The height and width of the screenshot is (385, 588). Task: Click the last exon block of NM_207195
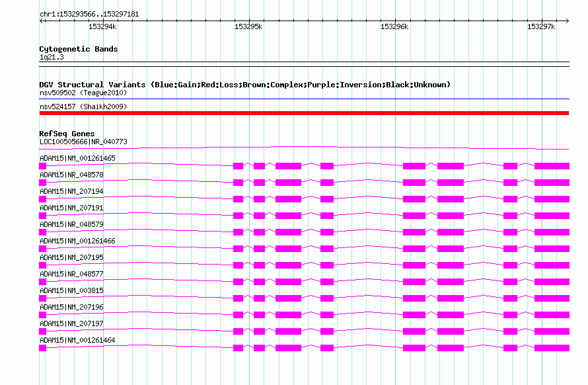click(552, 265)
